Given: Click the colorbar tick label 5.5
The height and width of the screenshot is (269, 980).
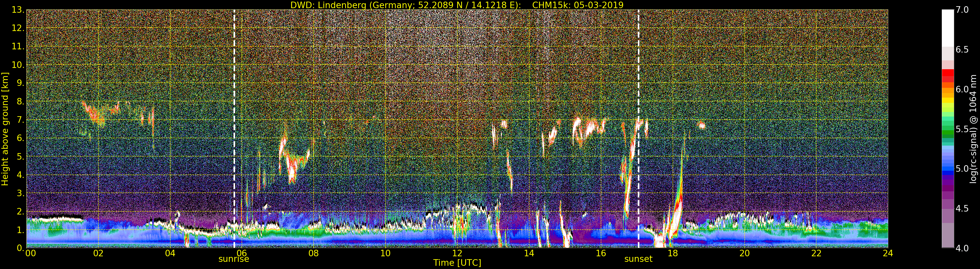Looking at the screenshot, I should tap(962, 129).
